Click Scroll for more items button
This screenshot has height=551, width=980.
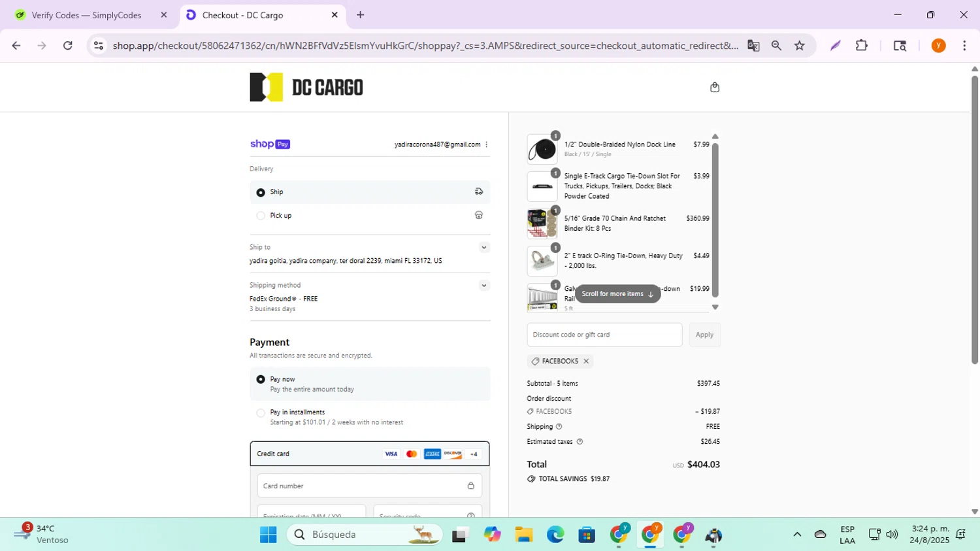click(617, 294)
